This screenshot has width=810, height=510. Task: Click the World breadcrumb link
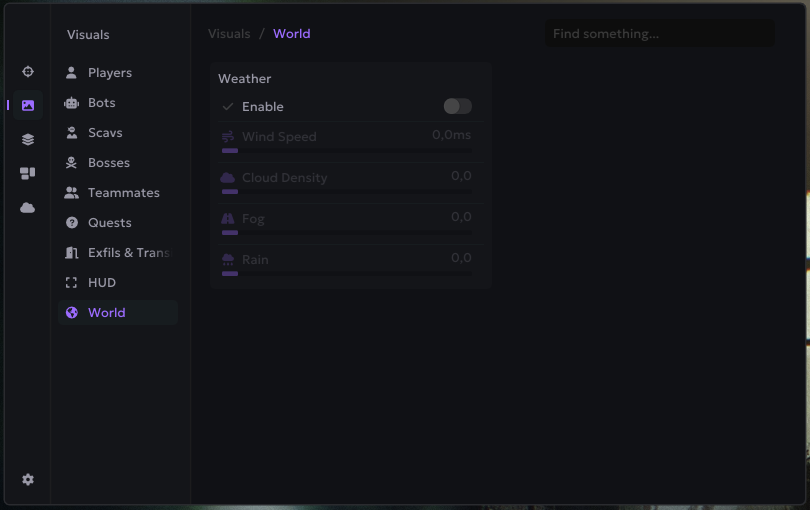click(291, 34)
